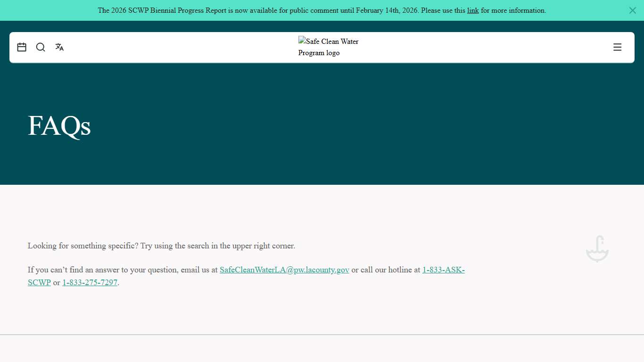Click the 'February 14th, 2026' text in the banner

[387, 10]
